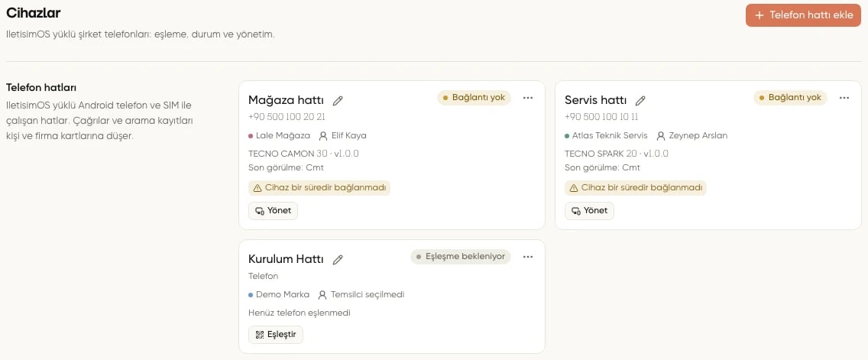Select the Elif Kaya person icon

pos(323,136)
